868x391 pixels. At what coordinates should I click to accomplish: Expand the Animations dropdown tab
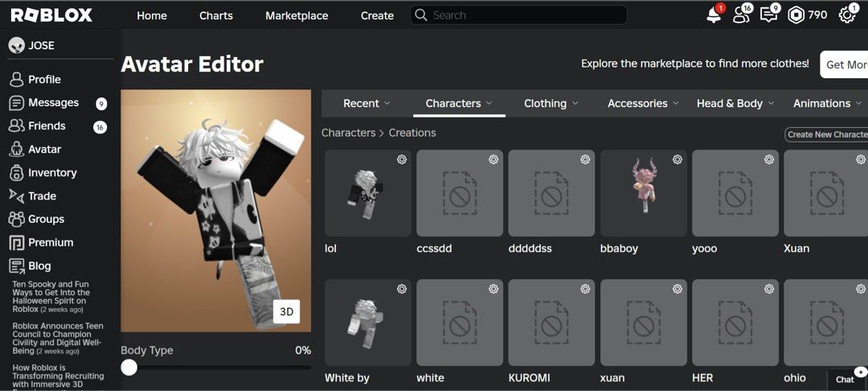pos(827,104)
